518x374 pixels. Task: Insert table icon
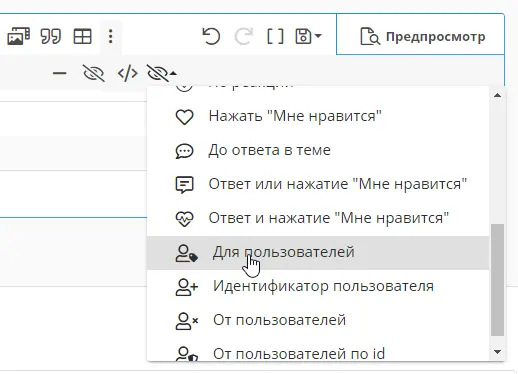click(x=82, y=36)
